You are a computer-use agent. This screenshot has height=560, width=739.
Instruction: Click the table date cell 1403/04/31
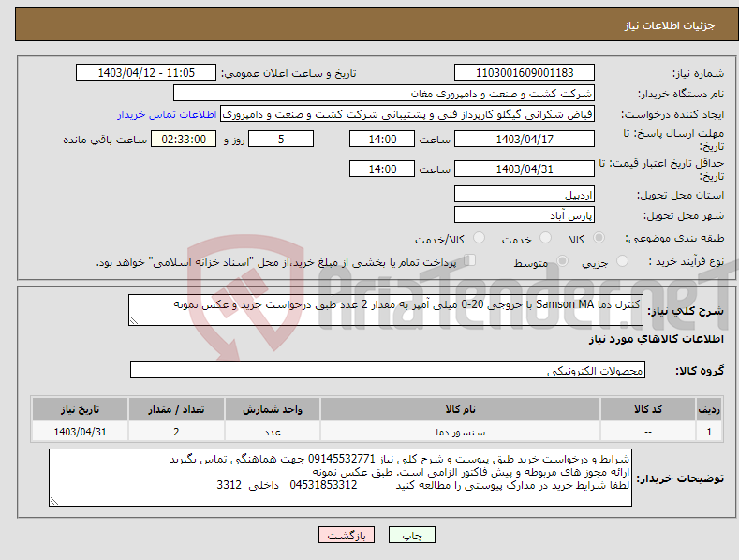click(x=81, y=432)
